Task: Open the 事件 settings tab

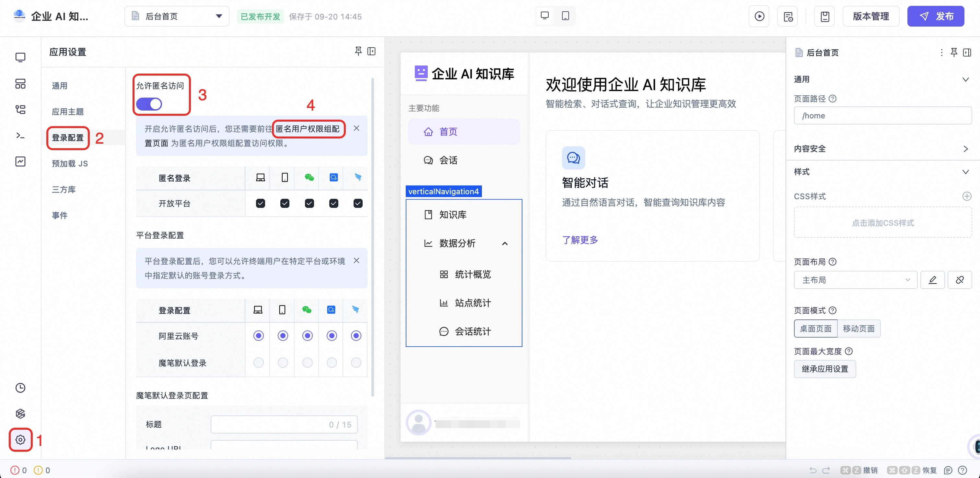Action: [60, 215]
